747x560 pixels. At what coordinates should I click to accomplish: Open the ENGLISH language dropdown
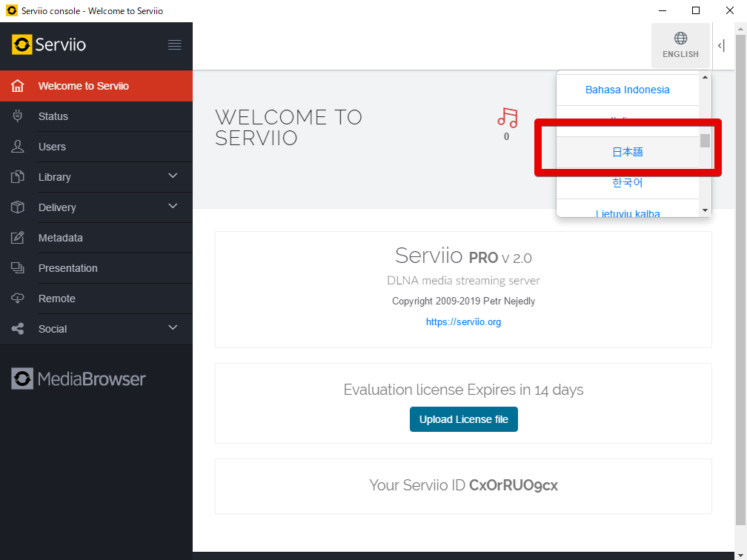(x=681, y=46)
